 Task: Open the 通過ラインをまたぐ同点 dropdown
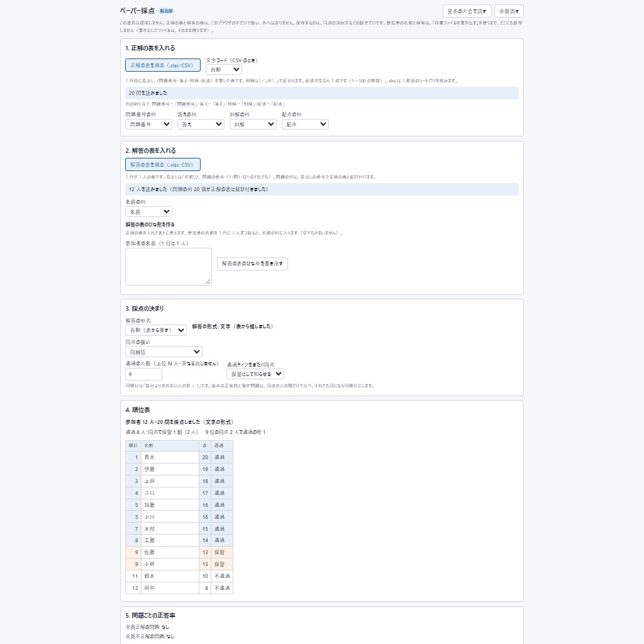point(255,374)
